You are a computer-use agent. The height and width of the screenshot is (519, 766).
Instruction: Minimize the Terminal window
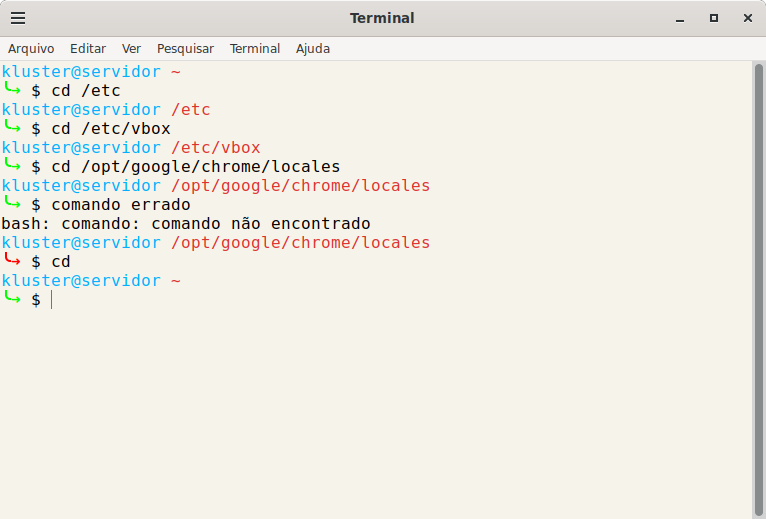(680, 18)
